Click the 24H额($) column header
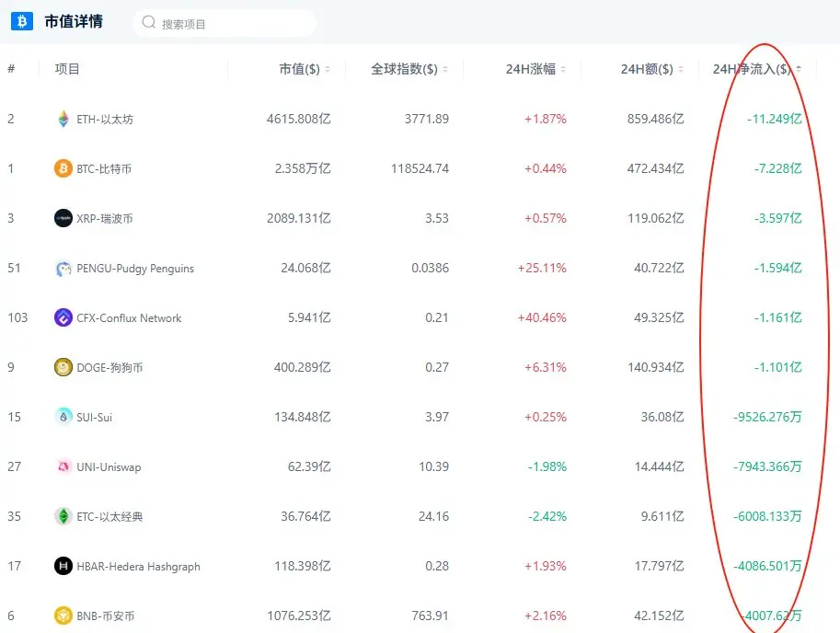Screen dimensions: 840x633 tap(647, 69)
